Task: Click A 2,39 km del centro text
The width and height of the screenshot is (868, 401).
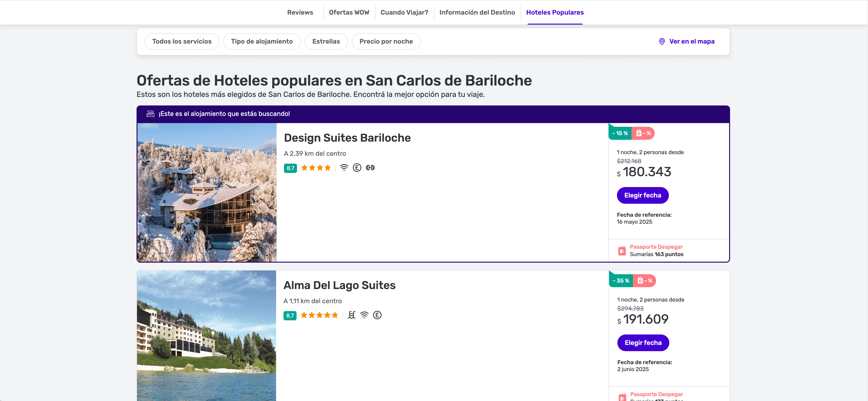Action: 315,154
